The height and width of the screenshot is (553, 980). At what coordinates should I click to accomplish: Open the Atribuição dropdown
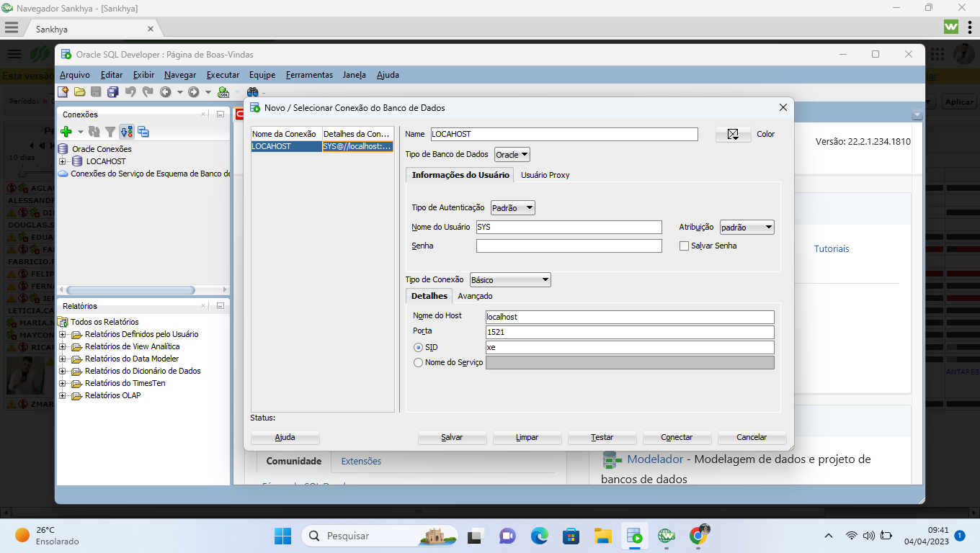(x=747, y=228)
